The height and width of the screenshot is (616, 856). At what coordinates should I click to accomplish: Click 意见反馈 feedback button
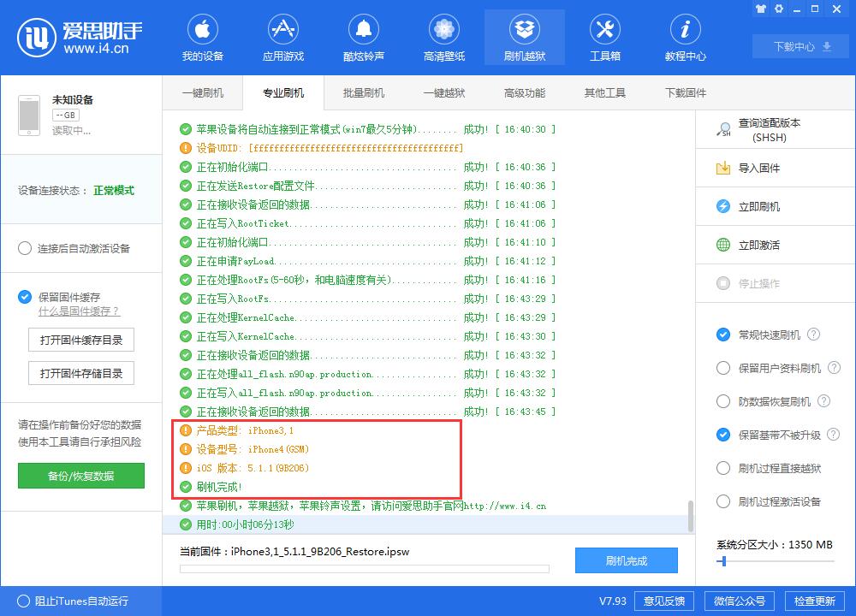664,601
